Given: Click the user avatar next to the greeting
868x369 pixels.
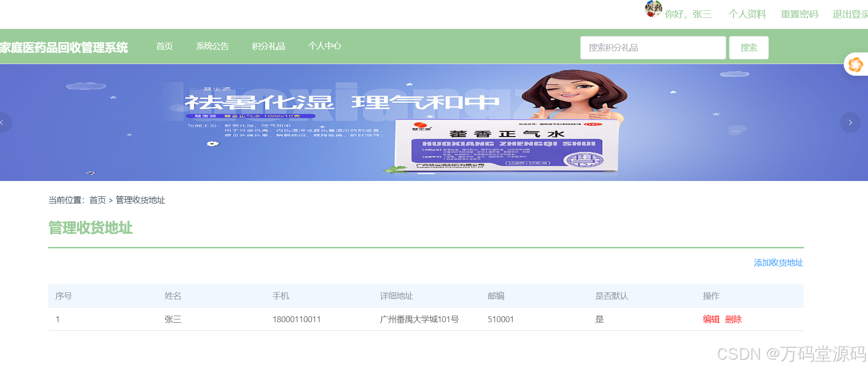Looking at the screenshot, I should pyautogui.click(x=653, y=9).
